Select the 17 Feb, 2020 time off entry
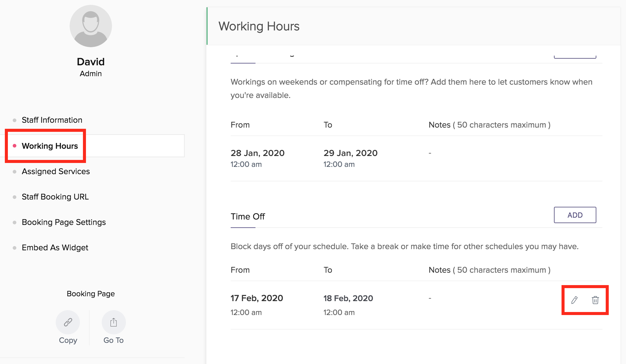The image size is (626, 364). (x=257, y=298)
